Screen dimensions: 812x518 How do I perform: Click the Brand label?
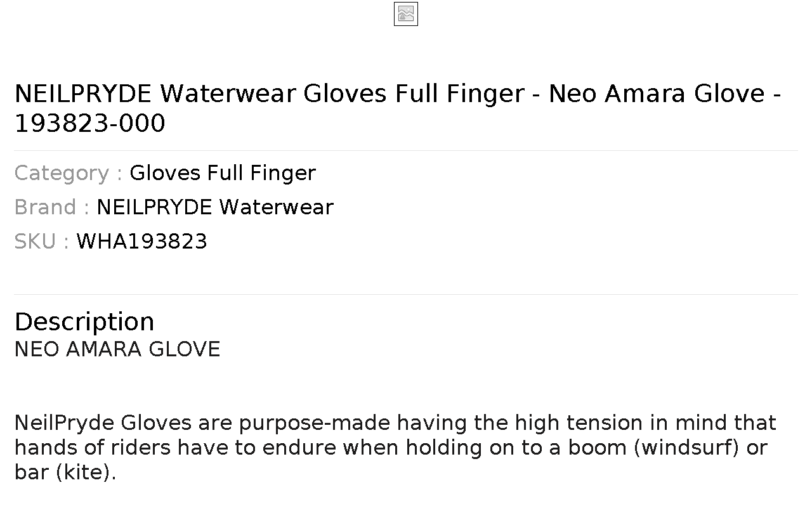coord(51,207)
